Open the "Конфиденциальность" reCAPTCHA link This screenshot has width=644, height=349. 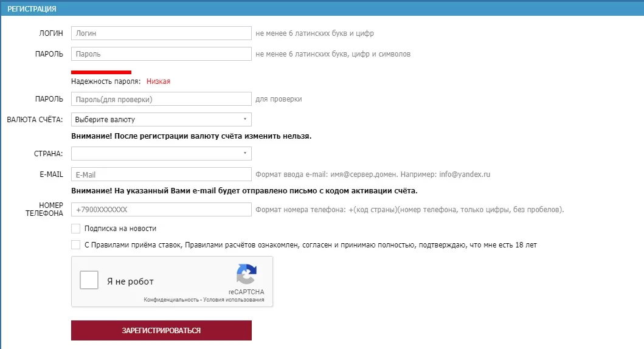coord(171,300)
